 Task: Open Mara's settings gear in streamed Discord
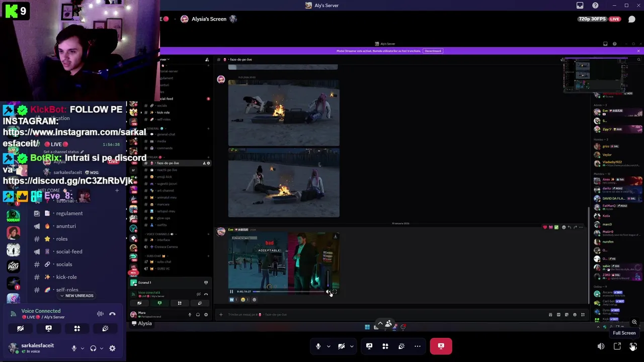point(206,315)
